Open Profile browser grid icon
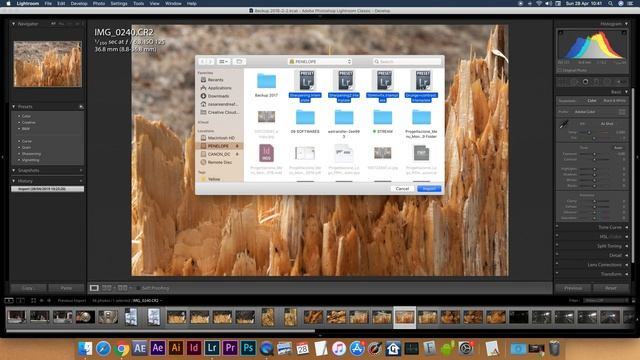 (622, 112)
